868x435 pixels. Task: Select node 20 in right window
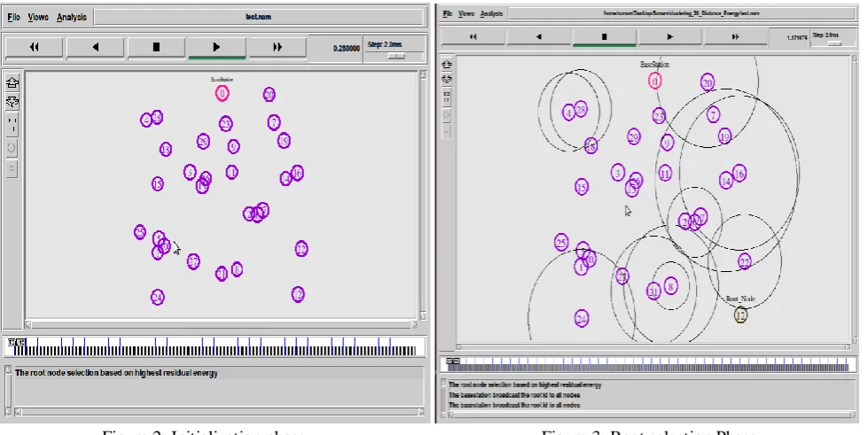coord(708,83)
